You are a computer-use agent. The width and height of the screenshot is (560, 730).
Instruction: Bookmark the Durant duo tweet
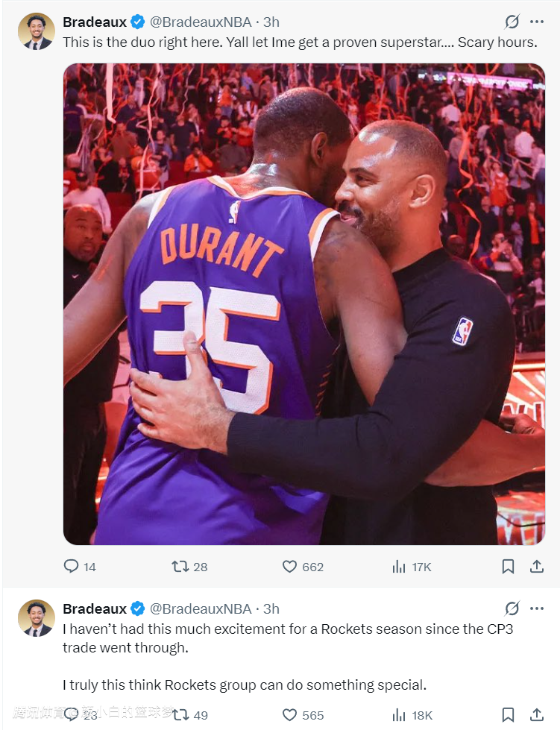pos(508,567)
